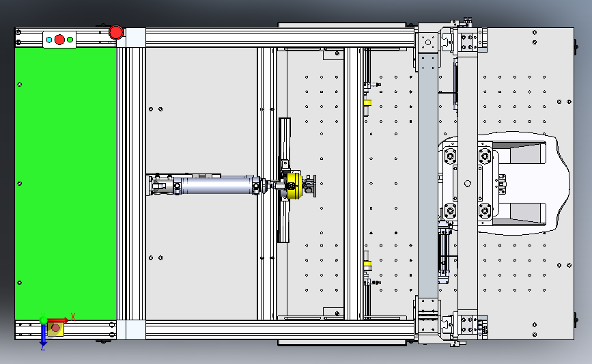The width and height of the screenshot is (592, 364).
Task: Click the red X axis arrow of triad
Action: [x=58, y=320]
